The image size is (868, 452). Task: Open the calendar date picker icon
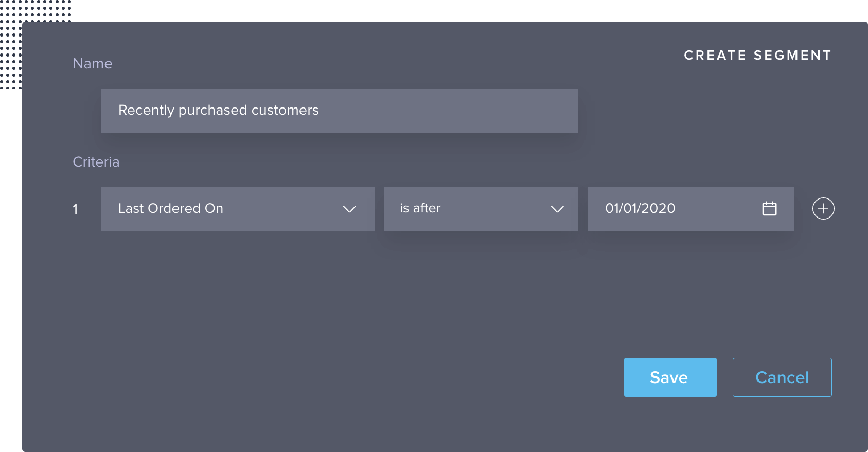(769, 208)
